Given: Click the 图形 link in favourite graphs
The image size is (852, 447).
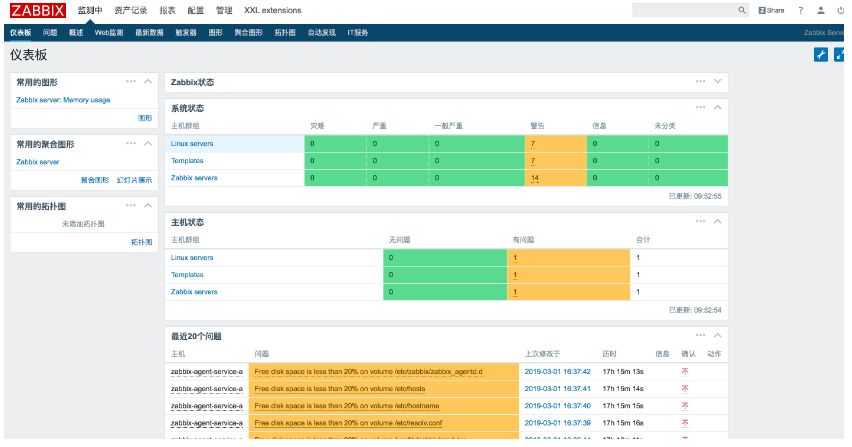Looking at the screenshot, I should [145, 118].
